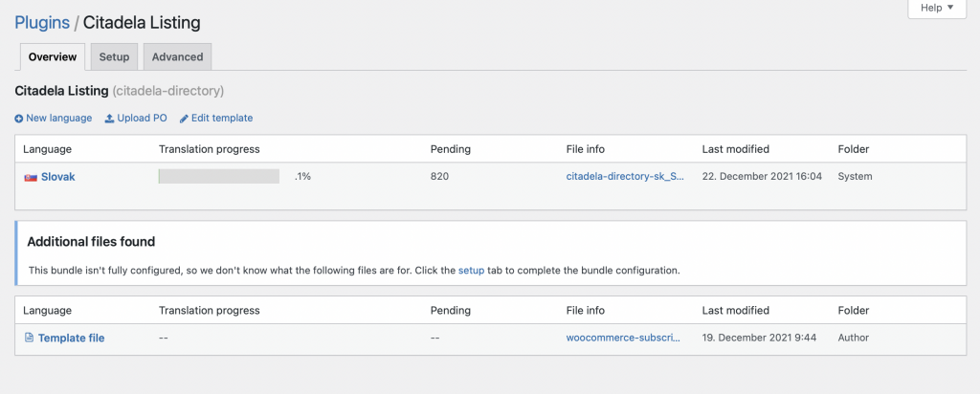Click the Slovak translation progress bar
The width and height of the screenshot is (980, 394).
(218, 177)
